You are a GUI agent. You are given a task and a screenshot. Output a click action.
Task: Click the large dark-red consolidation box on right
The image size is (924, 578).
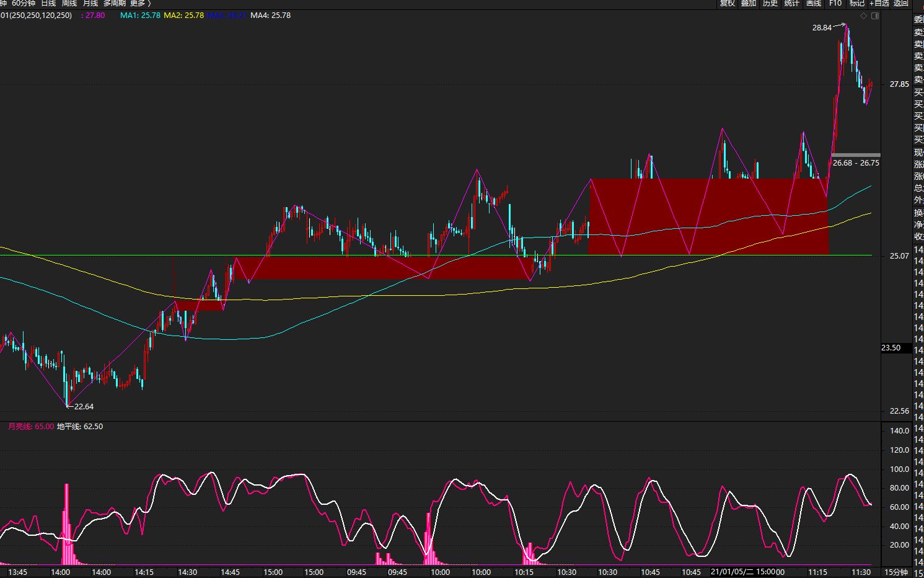click(x=708, y=216)
